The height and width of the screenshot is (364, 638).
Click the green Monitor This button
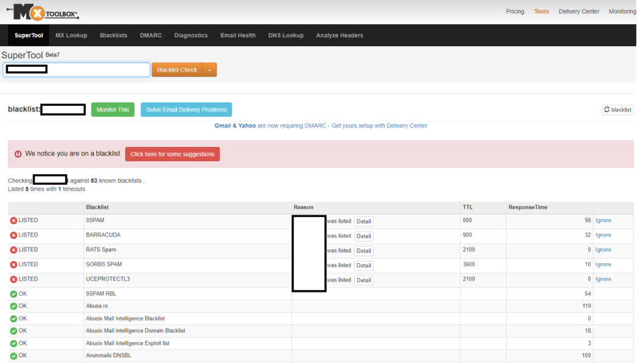point(113,110)
